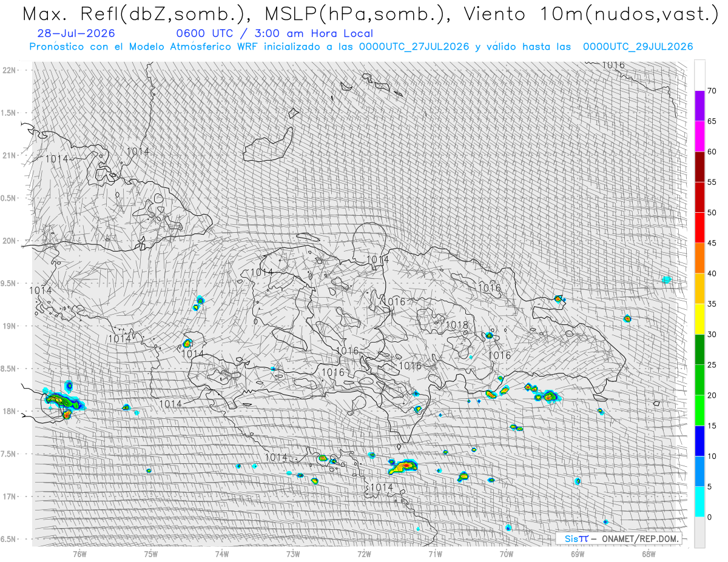Click the yellow 30–35 dBZ colorbar segment

pos(699,319)
